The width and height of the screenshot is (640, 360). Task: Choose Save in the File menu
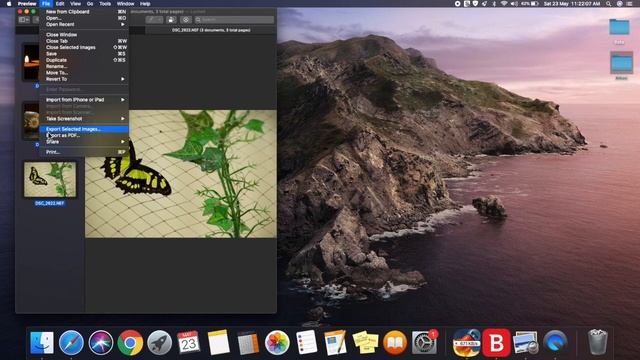pos(84,54)
